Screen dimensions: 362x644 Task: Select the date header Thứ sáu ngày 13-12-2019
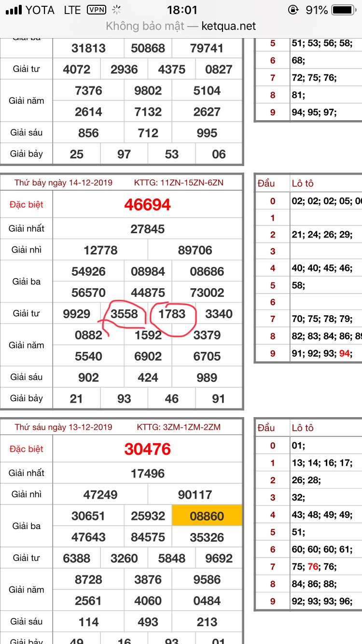(63, 427)
